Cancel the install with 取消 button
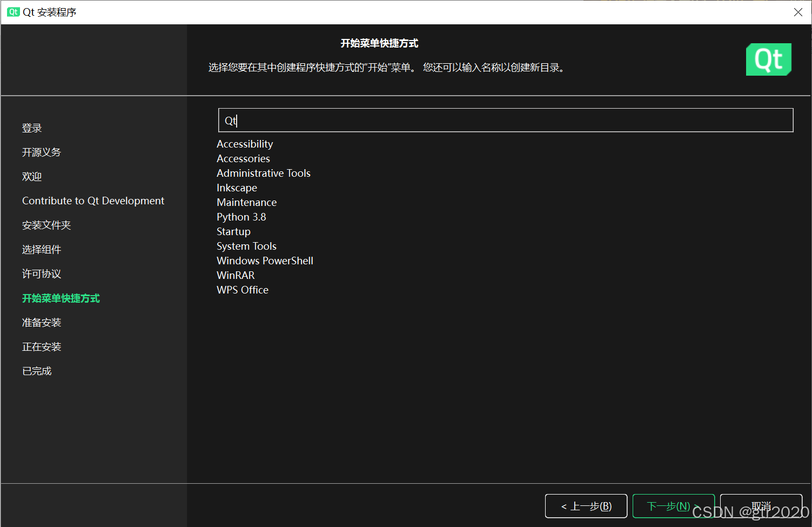The image size is (812, 527). click(761, 506)
